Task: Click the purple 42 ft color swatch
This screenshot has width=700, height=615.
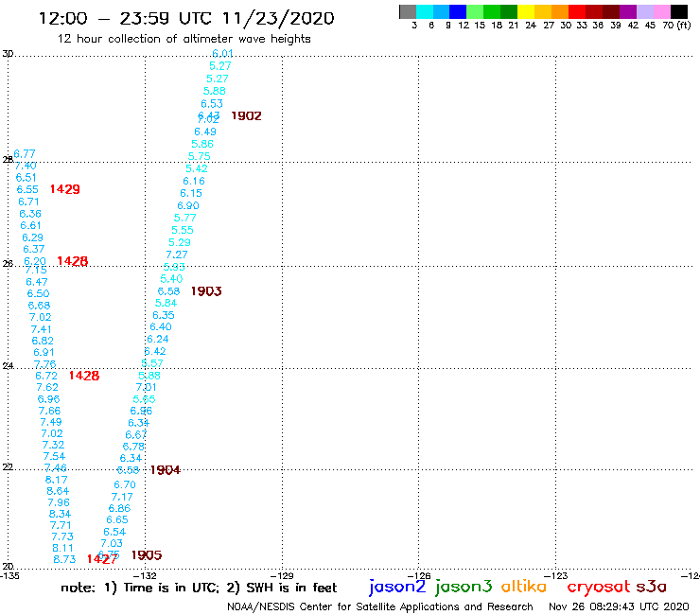Action: click(x=628, y=11)
